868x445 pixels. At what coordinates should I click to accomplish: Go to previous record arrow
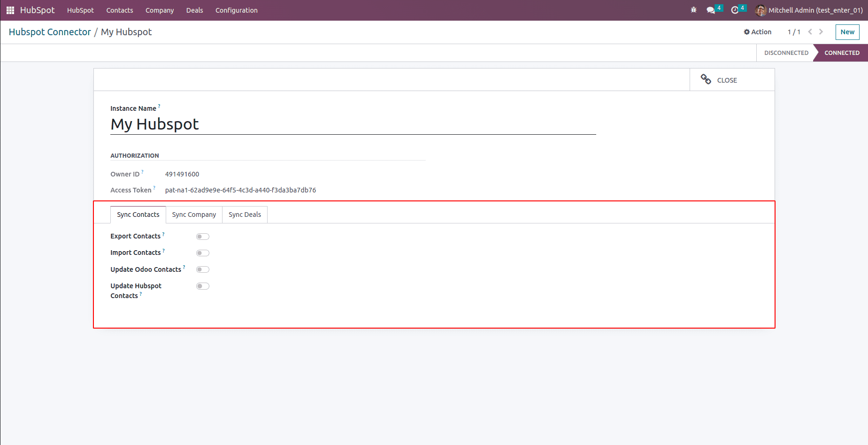pyautogui.click(x=810, y=32)
